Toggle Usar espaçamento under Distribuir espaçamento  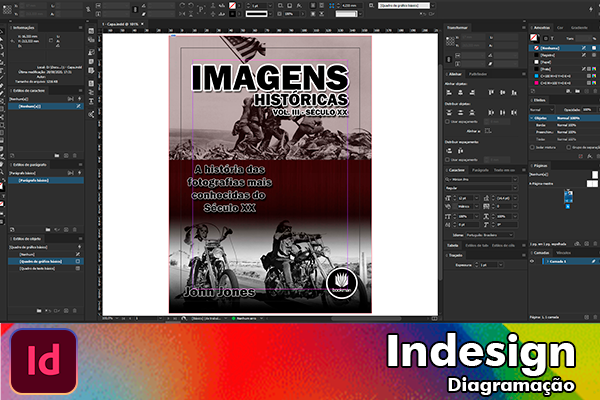(x=447, y=160)
